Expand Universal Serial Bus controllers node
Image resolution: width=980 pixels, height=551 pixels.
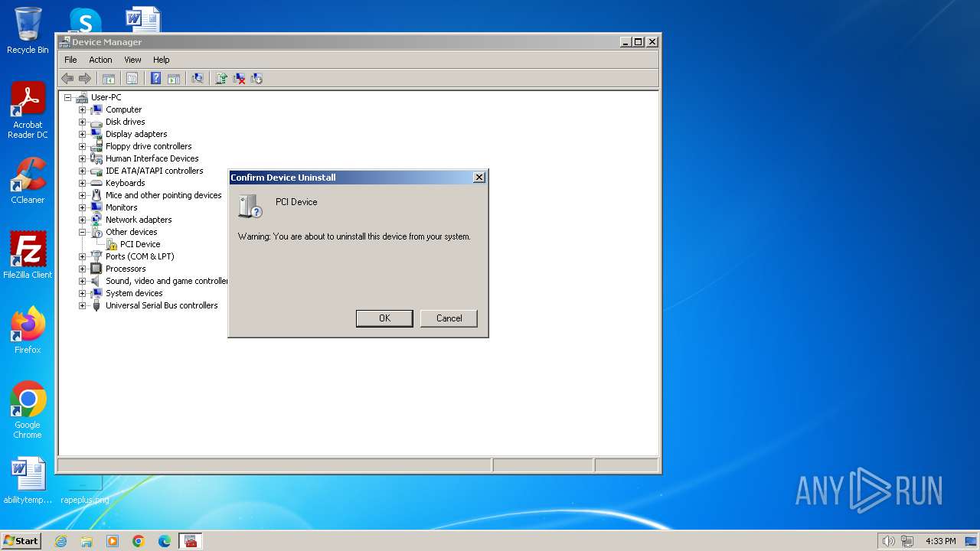pyautogui.click(x=82, y=305)
